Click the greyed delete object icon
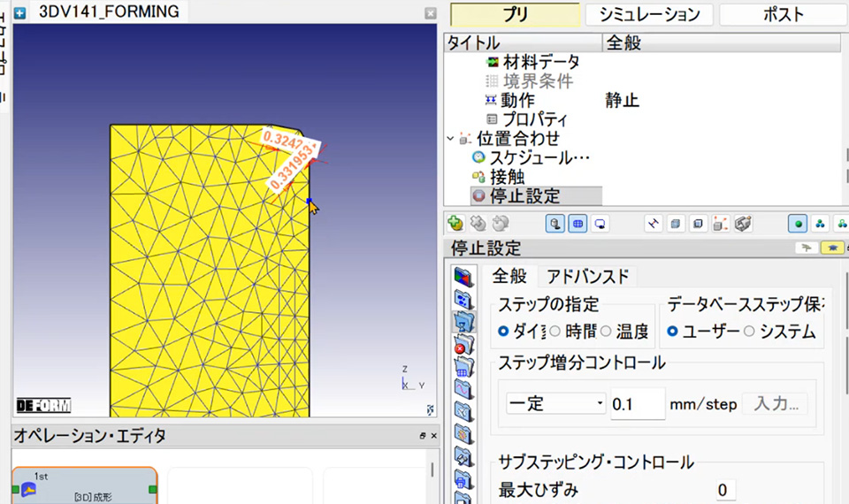This screenshot has width=849, height=504. [x=478, y=223]
